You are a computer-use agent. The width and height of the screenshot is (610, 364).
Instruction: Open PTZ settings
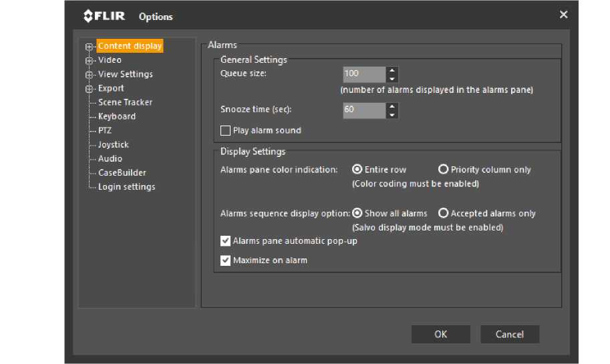click(105, 130)
